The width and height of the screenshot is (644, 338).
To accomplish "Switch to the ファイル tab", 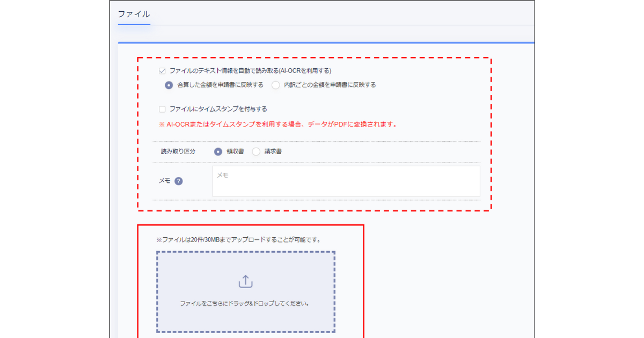I will point(134,14).
